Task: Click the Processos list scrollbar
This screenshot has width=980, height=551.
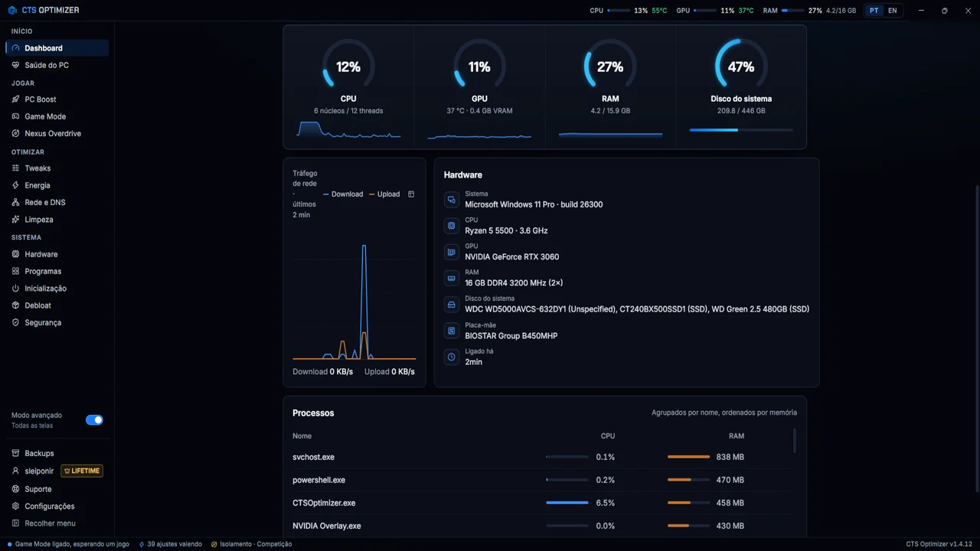Action: (x=795, y=441)
